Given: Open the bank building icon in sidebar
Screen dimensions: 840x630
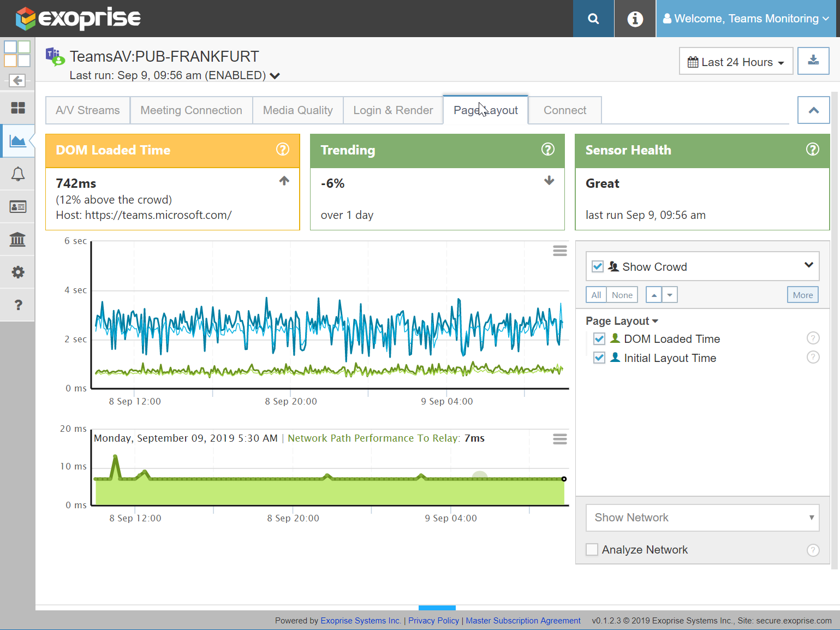Looking at the screenshot, I should click(17, 239).
